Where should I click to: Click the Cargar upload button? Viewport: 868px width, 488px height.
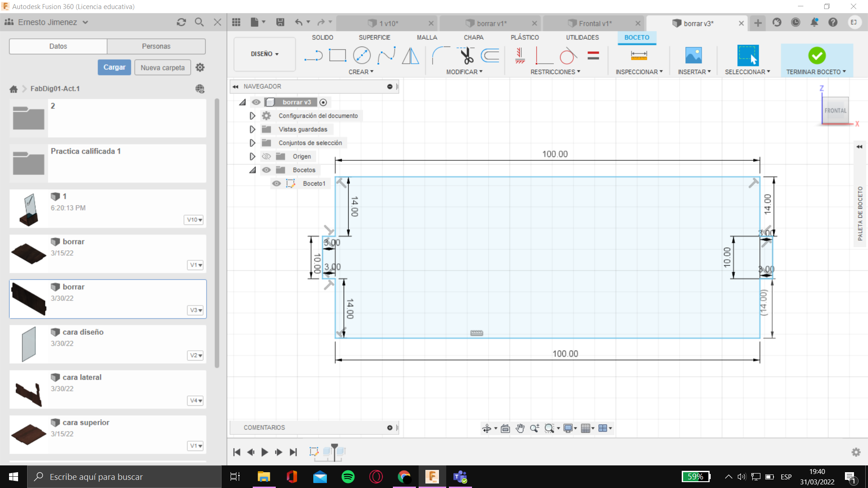click(114, 67)
